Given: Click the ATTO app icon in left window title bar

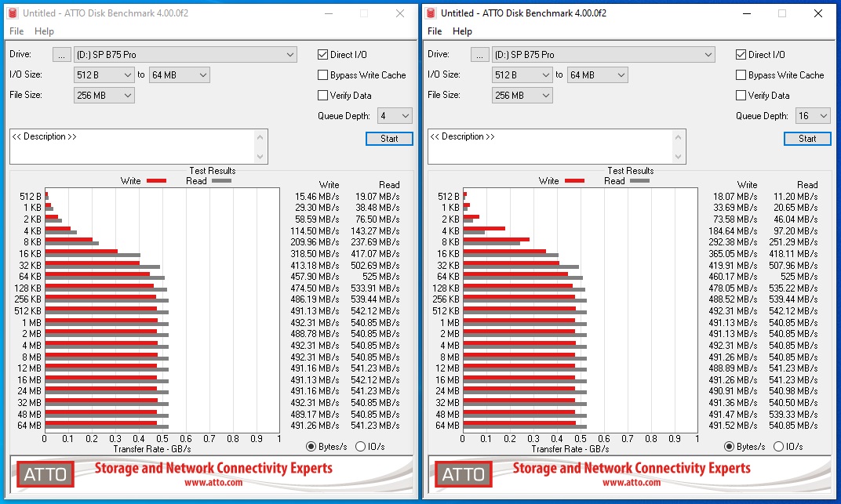Looking at the screenshot, I should click(13, 13).
